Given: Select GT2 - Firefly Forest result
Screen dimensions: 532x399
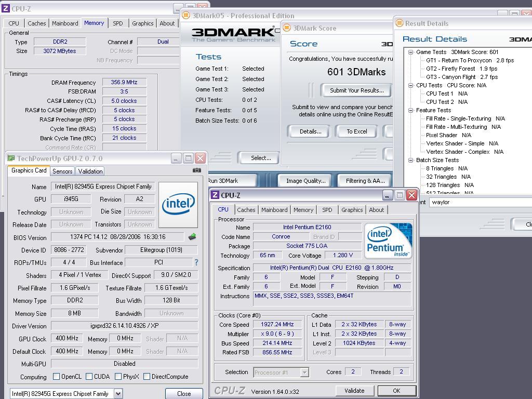Looking at the screenshot, I should click(x=461, y=69).
